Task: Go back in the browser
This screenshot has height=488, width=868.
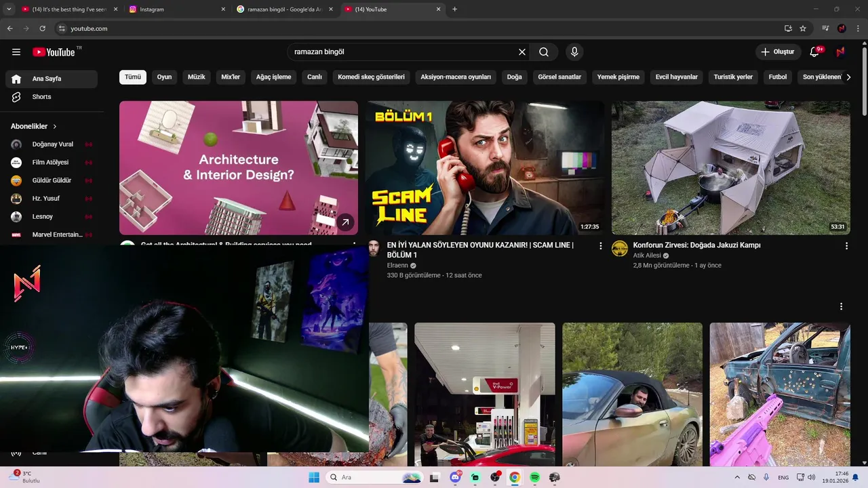Action: pos(9,28)
